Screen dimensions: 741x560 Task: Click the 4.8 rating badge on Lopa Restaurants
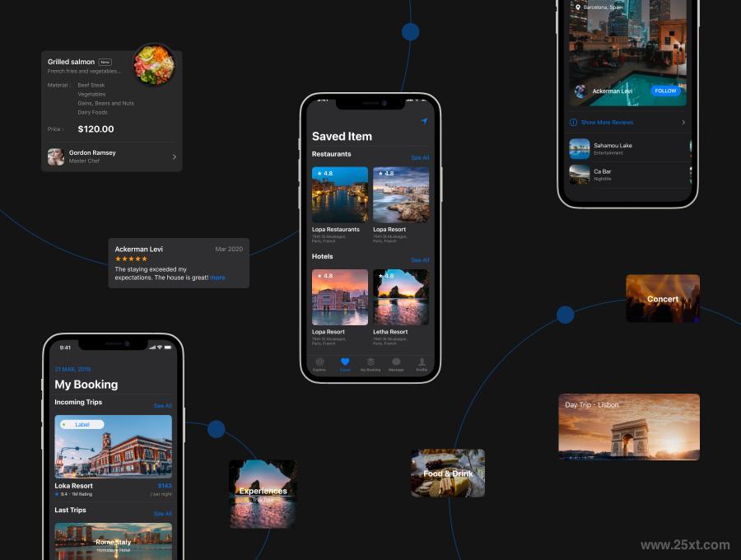[325, 174]
